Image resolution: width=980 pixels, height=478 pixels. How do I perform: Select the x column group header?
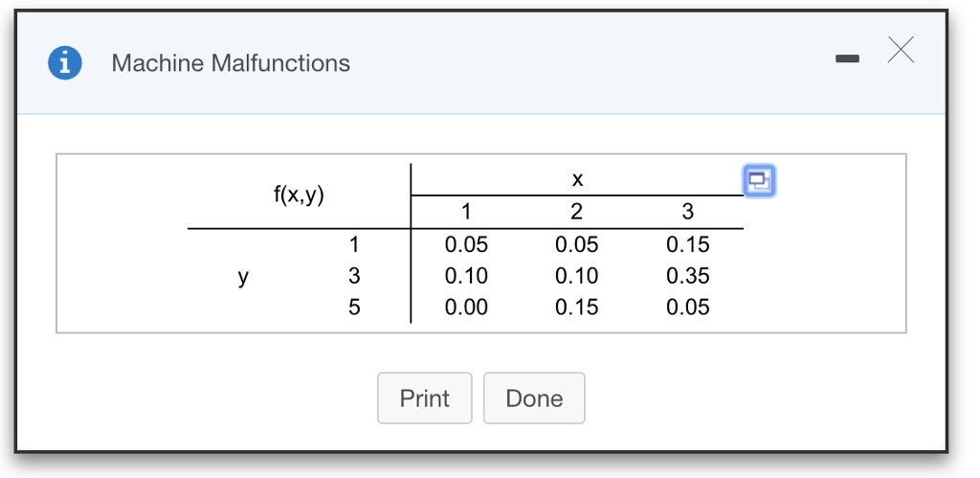click(x=577, y=179)
